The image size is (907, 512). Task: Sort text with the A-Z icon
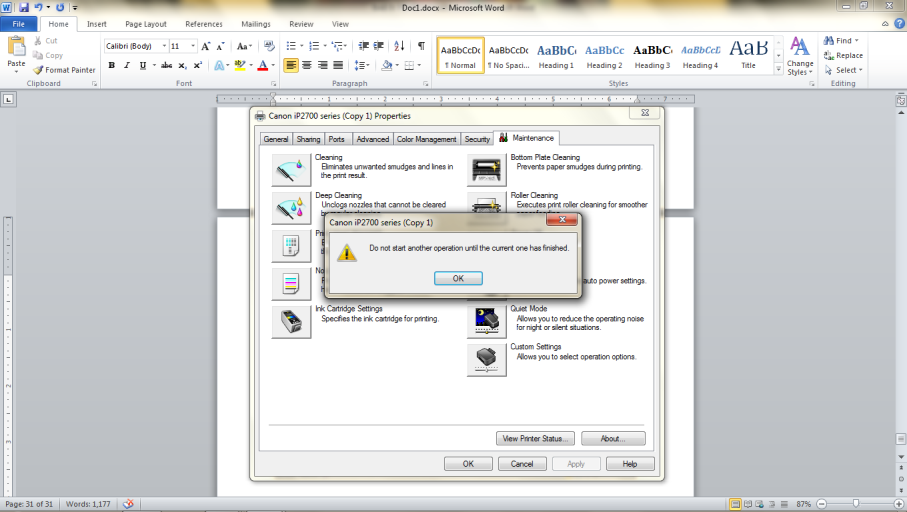point(399,46)
